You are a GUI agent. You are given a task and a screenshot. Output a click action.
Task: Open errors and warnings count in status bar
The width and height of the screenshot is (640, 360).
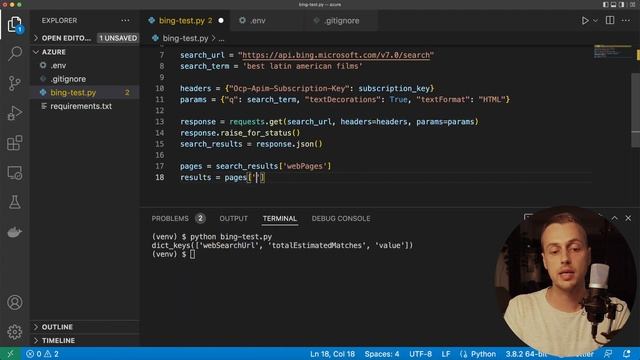(42, 354)
